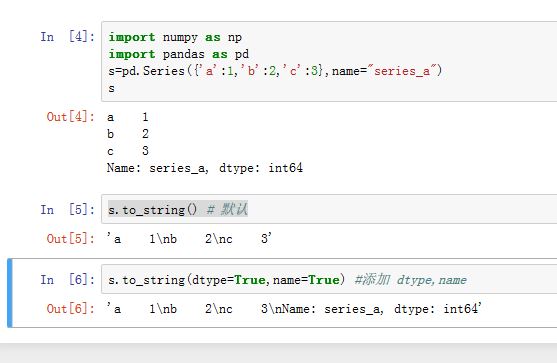This screenshot has height=363, width=557.
Task: Click the '#添加 dtype,name' comment
Action: [411, 280]
